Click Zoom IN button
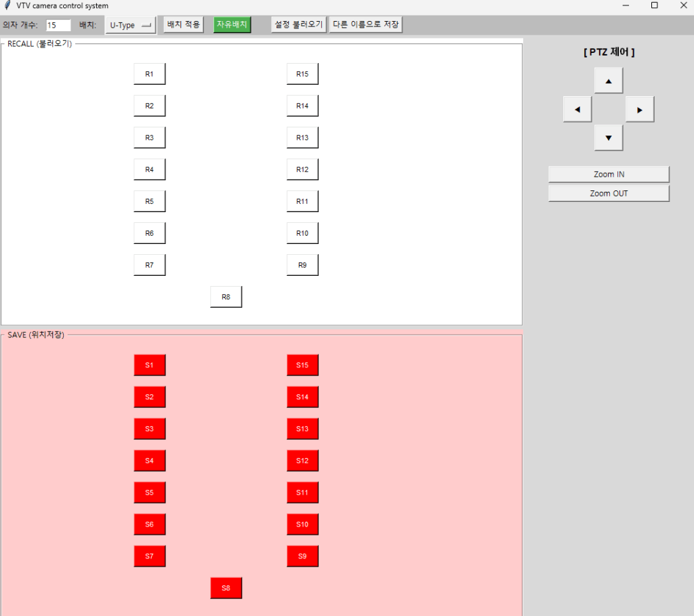The height and width of the screenshot is (616, 694). point(609,174)
